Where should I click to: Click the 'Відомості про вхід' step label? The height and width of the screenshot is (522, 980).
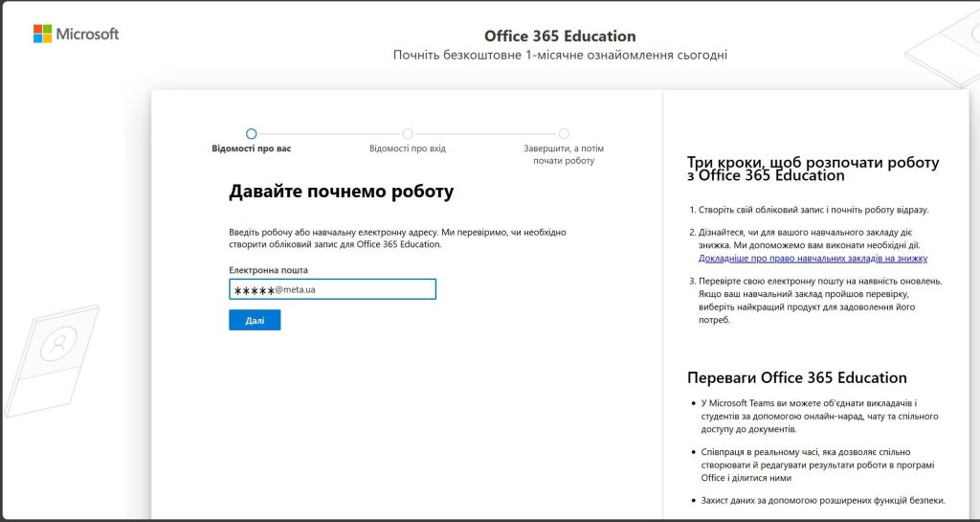(x=408, y=148)
